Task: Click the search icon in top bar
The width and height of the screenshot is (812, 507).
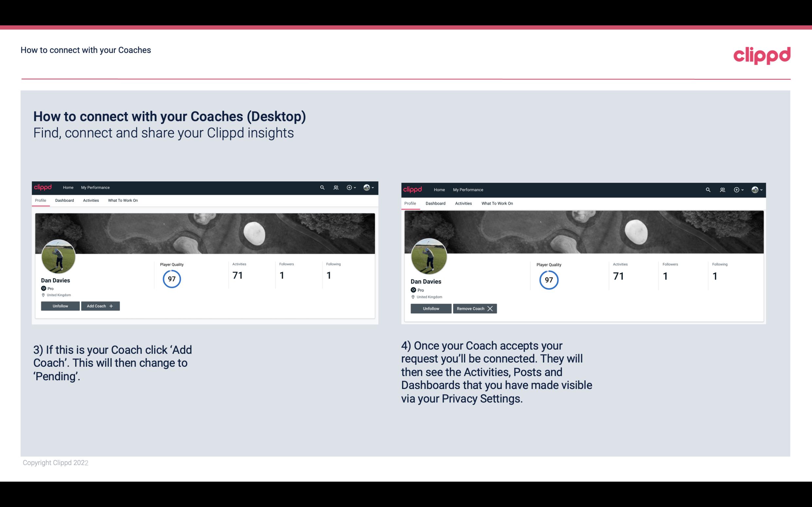Action: coord(323,187)
